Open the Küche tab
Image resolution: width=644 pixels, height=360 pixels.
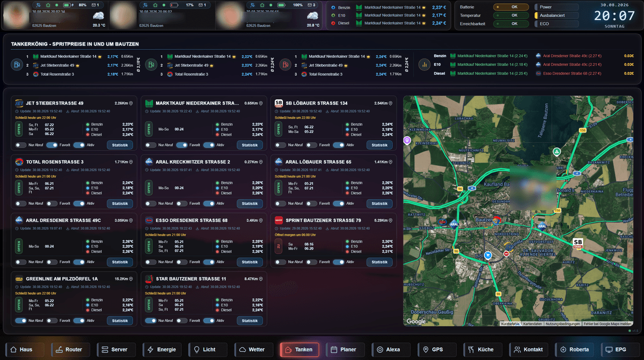(483, 349)
